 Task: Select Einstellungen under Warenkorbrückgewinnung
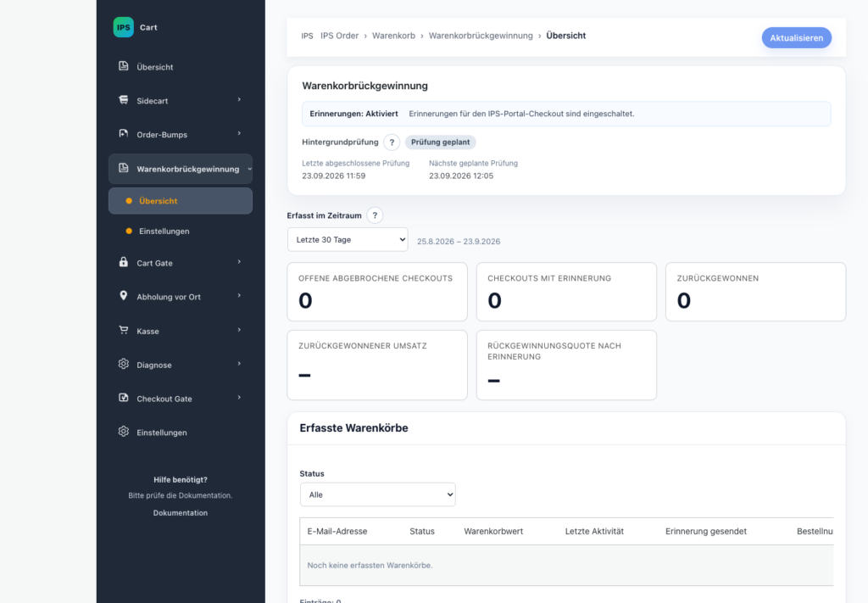181,231
